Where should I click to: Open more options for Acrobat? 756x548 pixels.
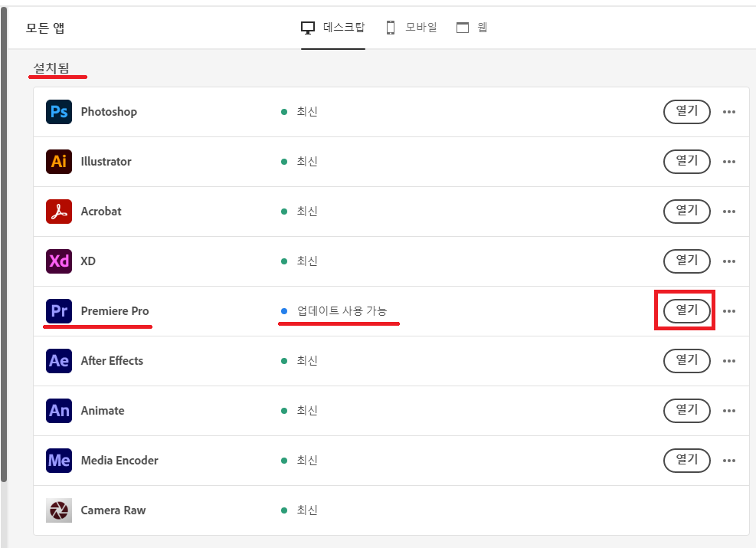pos(729,212)
